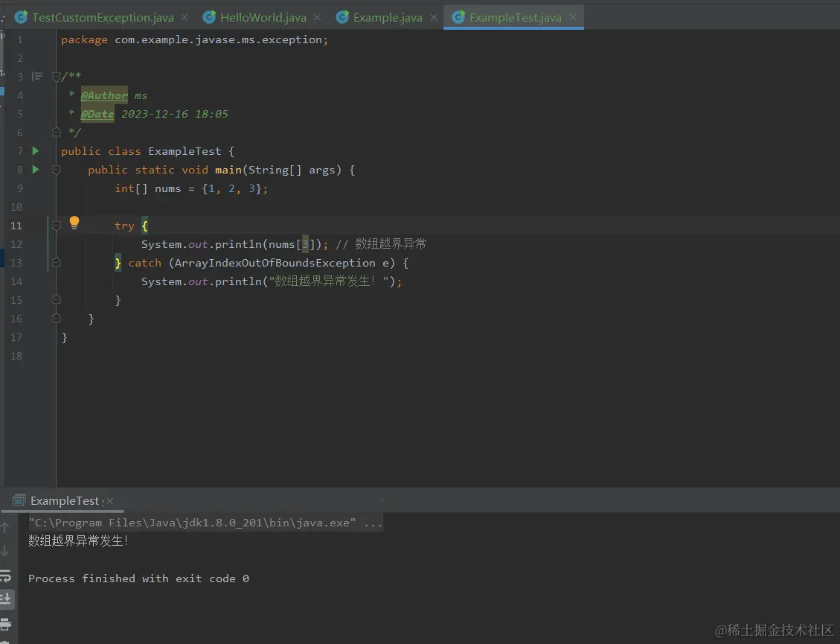Image resolution: width=840 pixels, height=644 pixels.
Task: Click the highlighted index 3 in nums[3]
Action: [x=305, y=244]
